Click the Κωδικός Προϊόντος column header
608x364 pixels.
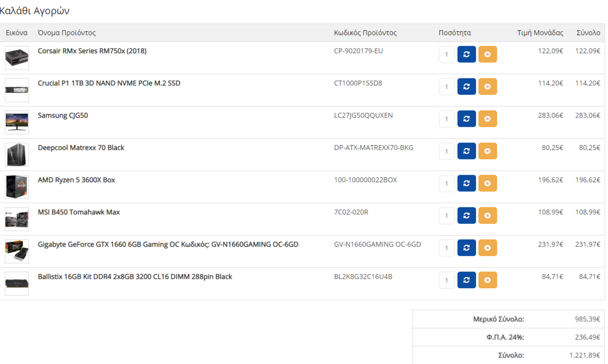[x=365, y=33]
